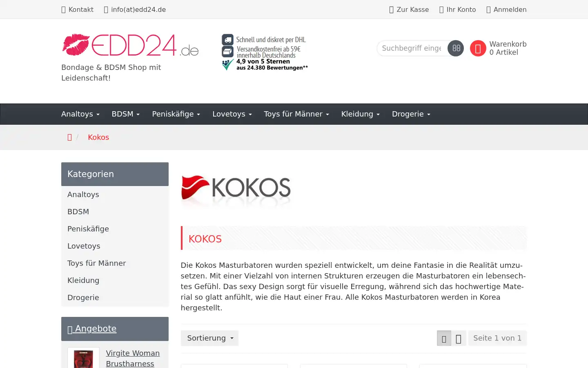Image resolution: width=588 pixels, height=368 pixels.
Task: Expand the Lovetoys navigation dropdown
Action: pos(232,114)
